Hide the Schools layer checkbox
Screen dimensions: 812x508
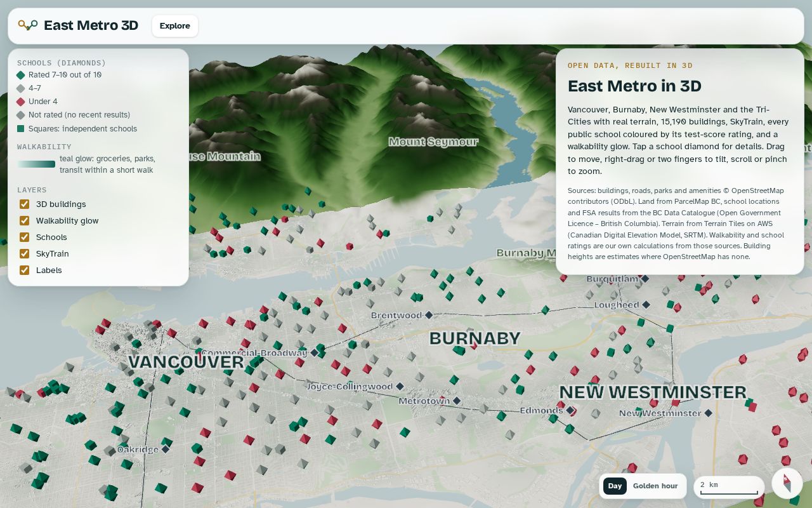pyautogui.click(x=24, y=237)
